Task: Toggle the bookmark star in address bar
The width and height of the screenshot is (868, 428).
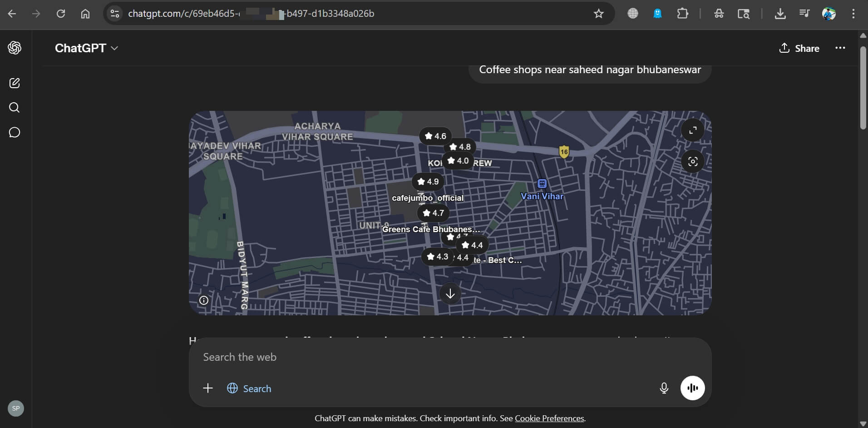Action: (598, 14)
